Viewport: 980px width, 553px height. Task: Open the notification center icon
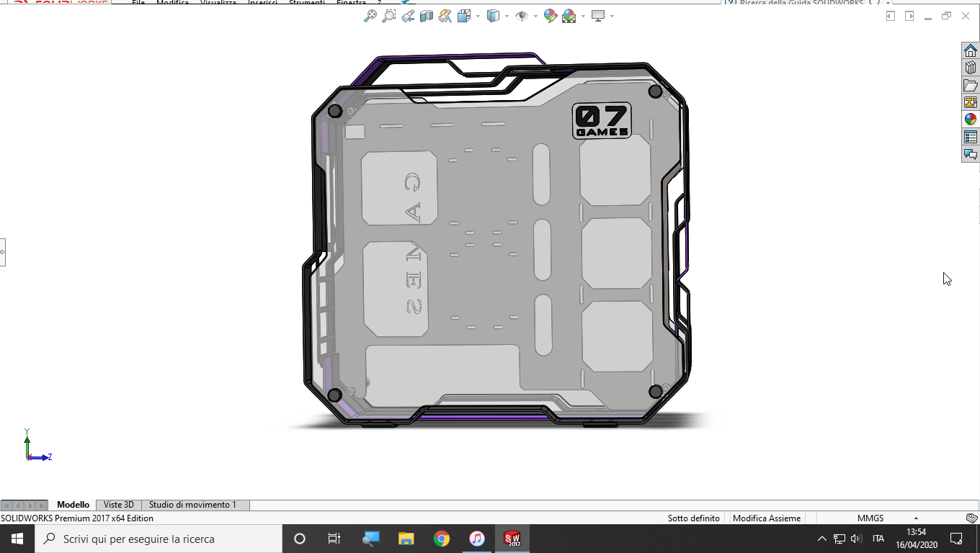[x=956, y=539]
